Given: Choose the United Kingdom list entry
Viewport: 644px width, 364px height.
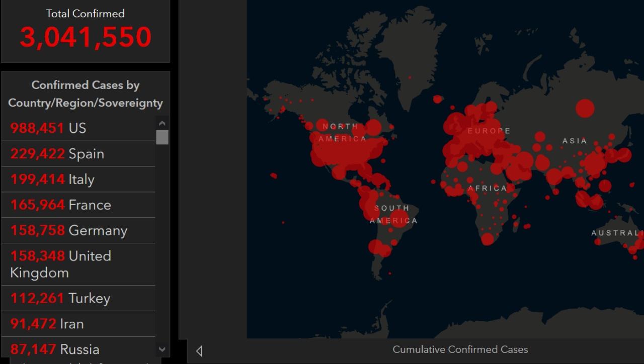Looking at the screenshot, I should [78, 264].
